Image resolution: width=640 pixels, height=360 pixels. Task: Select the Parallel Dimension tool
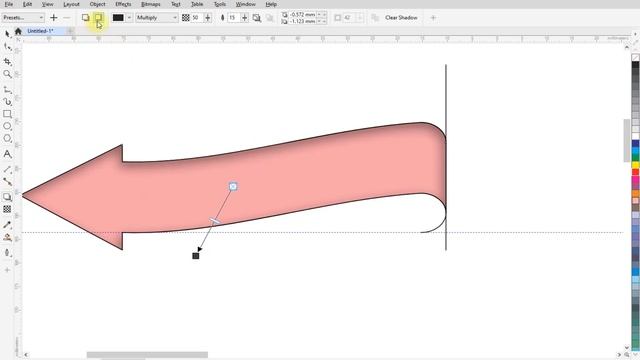coord(7,169)
